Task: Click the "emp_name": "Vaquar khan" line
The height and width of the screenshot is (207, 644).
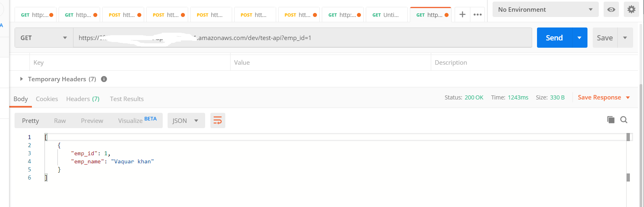Action: (113, 161)
